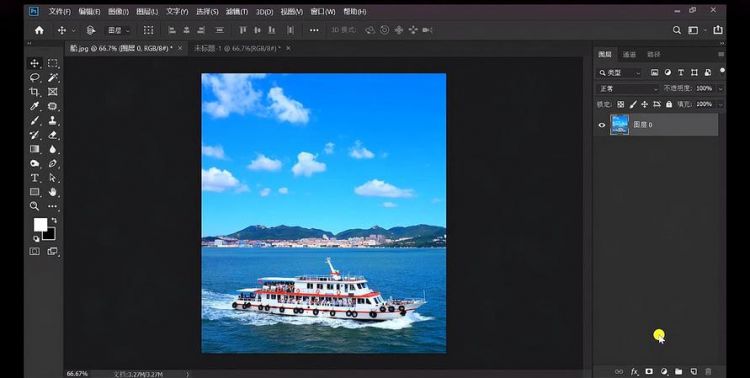
Task: Select the Crop tool
Action: 34,92
